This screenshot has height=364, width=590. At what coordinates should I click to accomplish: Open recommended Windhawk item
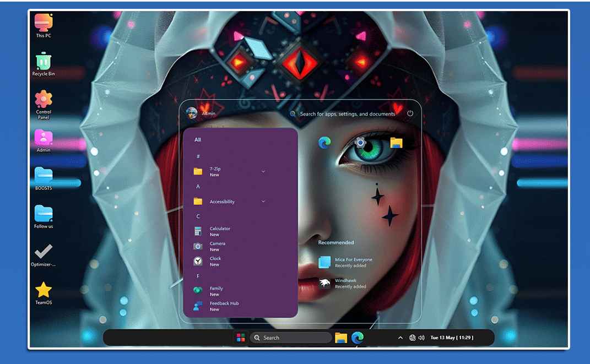[x=345, y=283]
